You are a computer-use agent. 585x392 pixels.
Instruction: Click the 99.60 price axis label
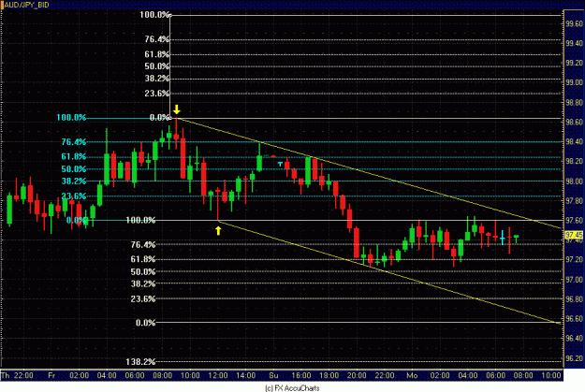click(x=574, y=23)
